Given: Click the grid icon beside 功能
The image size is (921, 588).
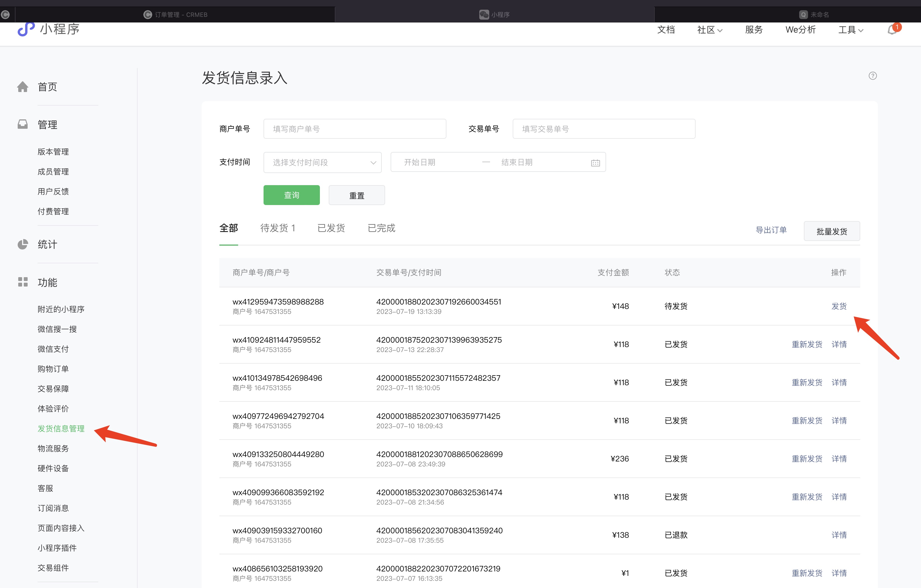Looking at the screenshot, I should [23, 282].
